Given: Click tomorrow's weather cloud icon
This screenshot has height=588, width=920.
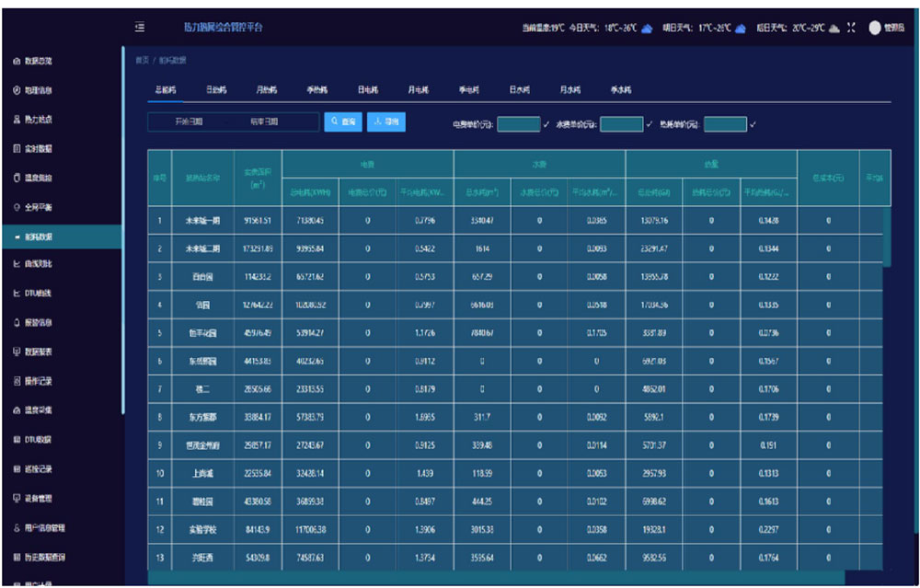Looking at the screenshot, I should pos(741,29).
